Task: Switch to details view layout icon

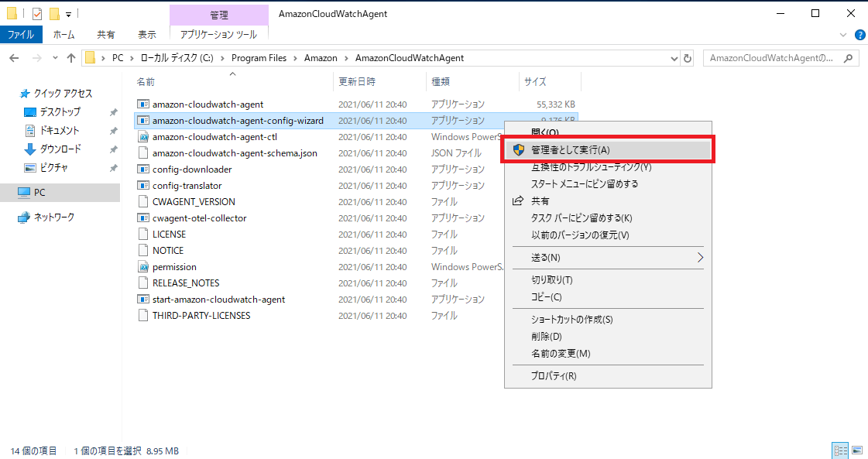Action: (x=840, y=450)
